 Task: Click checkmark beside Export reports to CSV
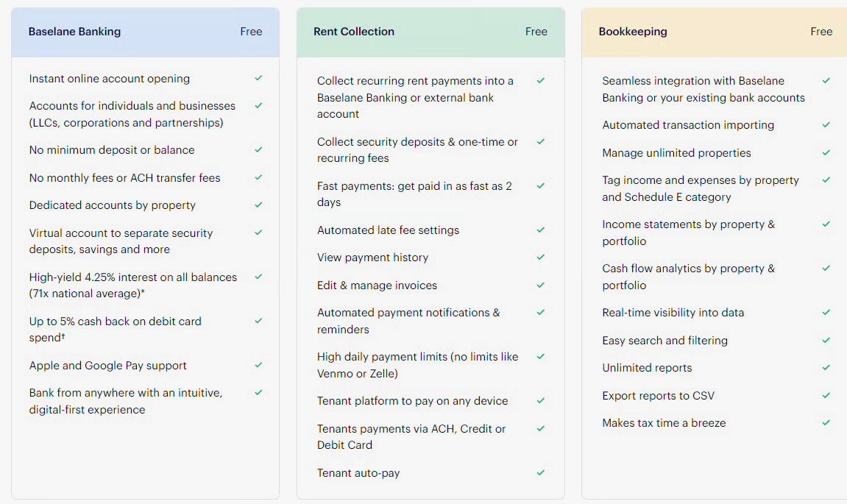[x=826, y=395]
